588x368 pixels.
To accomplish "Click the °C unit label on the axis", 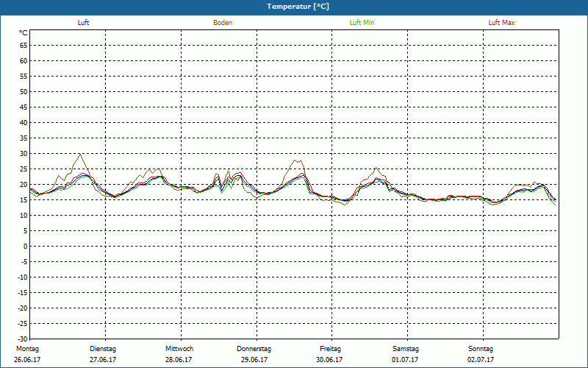I will pyautogui.click(x=24, y=33).
